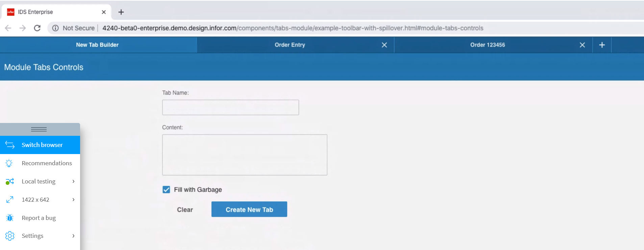Click the Local testing shuffle icon

[x=9, y=181]
